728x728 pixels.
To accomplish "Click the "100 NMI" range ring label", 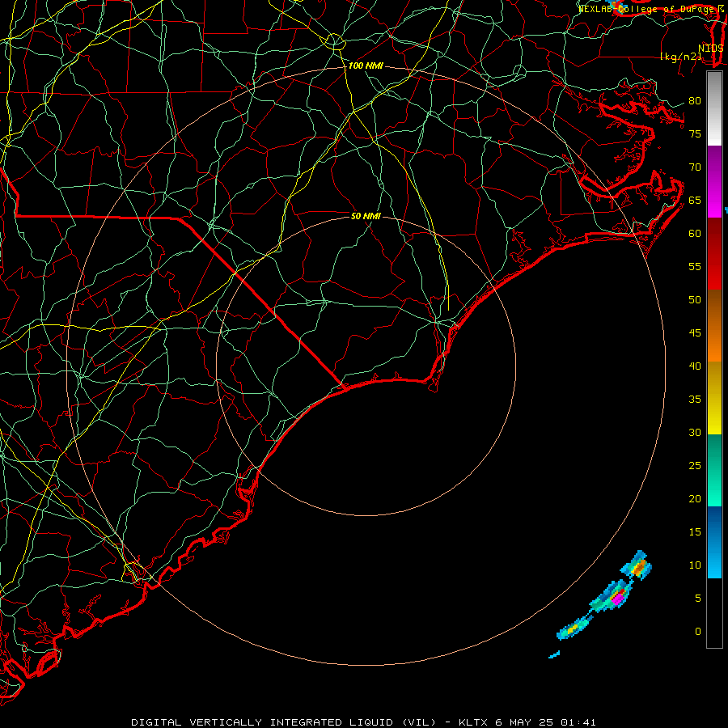I will click(x=366, y=66).
